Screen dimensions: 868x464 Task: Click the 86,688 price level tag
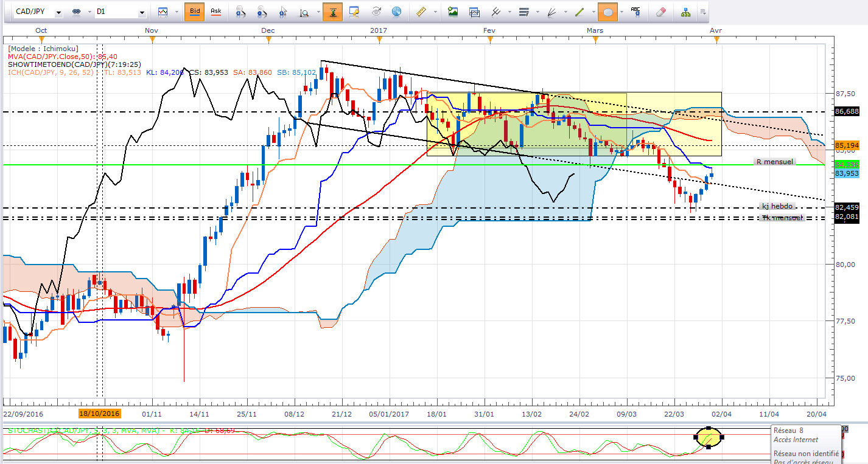847,112
